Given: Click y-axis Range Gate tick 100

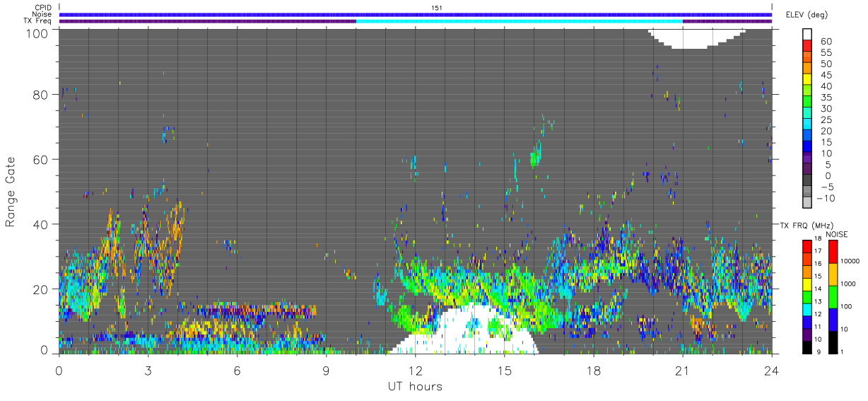Looking at the screenshot, I should pyautogui.click(x=37, y=33).
